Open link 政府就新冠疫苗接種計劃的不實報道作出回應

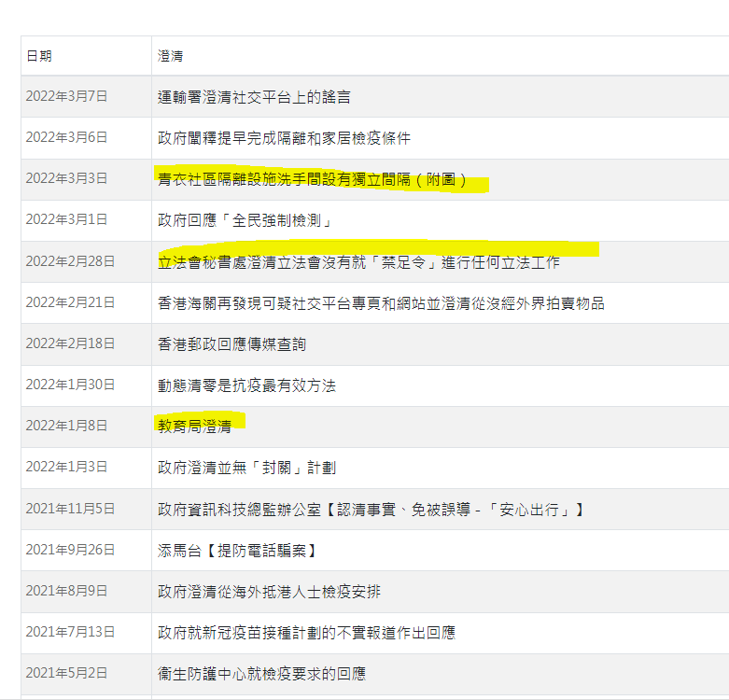306,633
